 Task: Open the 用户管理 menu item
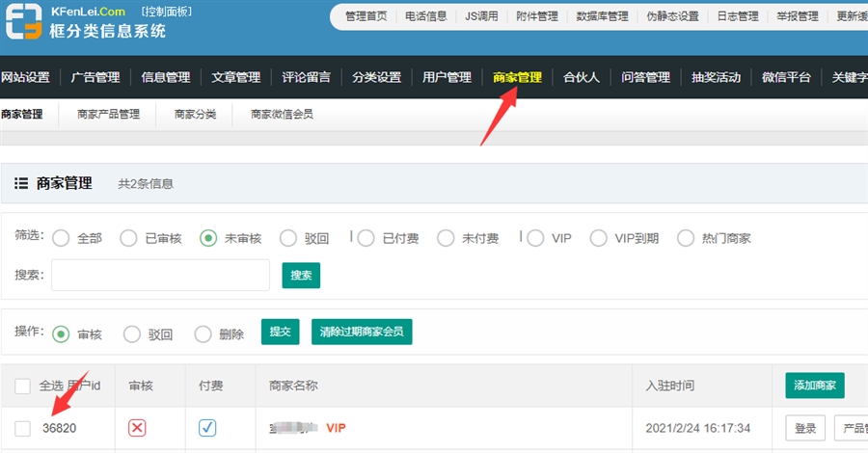point(447,78)
